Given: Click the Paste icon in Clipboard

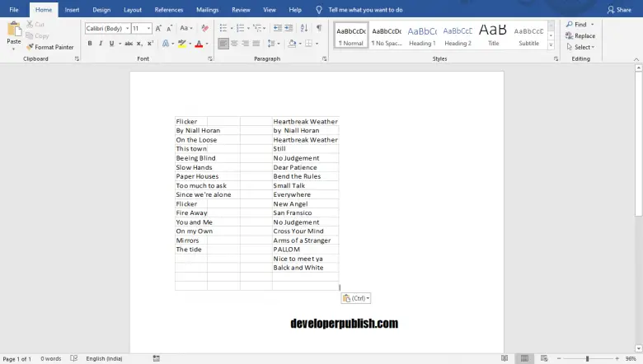Looking at the screenshot, I should [x=13, y=30].
